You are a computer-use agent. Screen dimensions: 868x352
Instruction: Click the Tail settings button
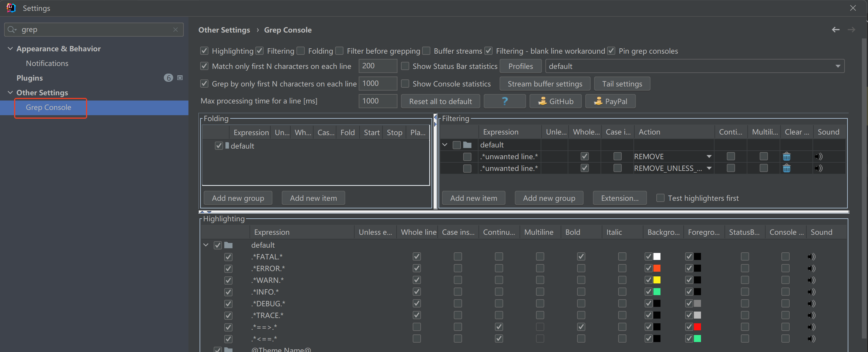[622, 84]
